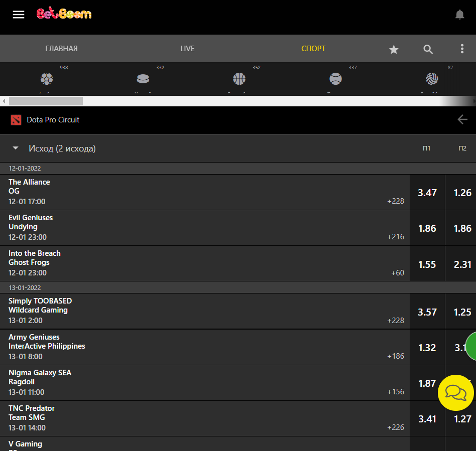Open +60 markets for Into the Breach match

398,273
